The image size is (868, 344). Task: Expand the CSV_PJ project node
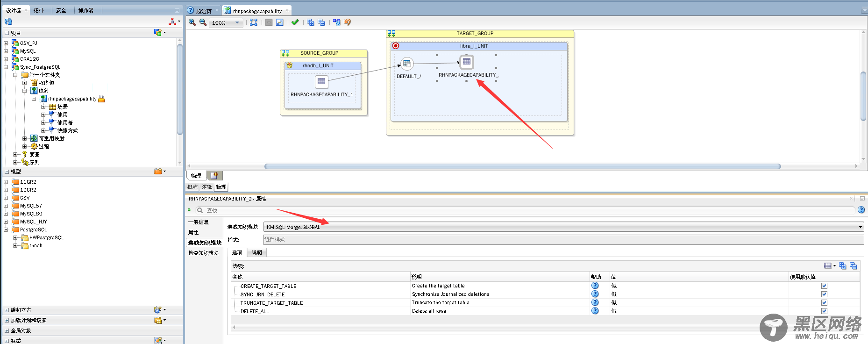(6, 43)
